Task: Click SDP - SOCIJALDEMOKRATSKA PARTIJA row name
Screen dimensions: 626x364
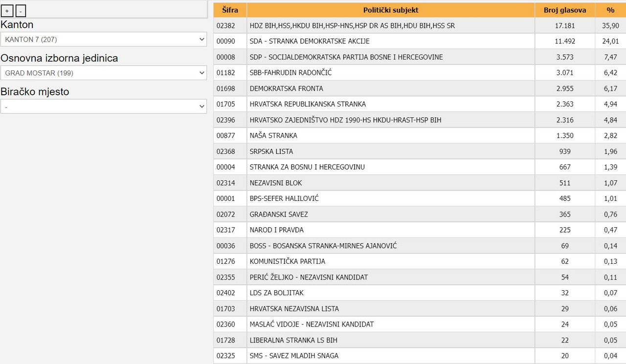Action: coord(346,57)
